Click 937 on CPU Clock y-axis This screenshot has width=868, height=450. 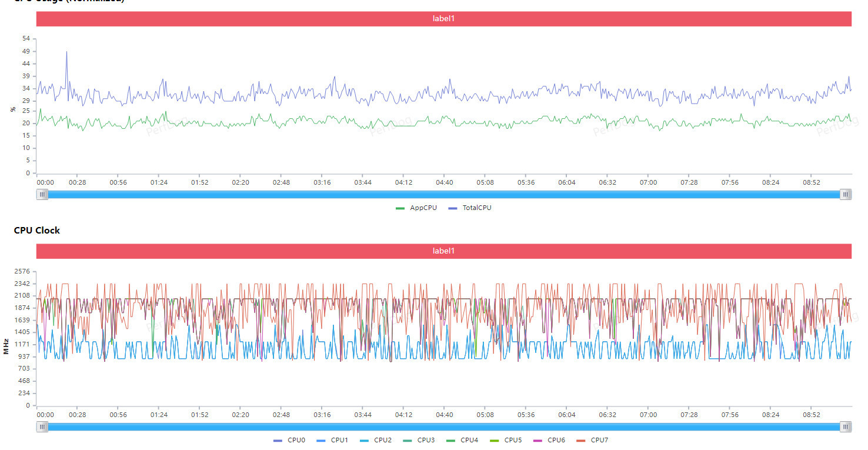pos(24,356)
